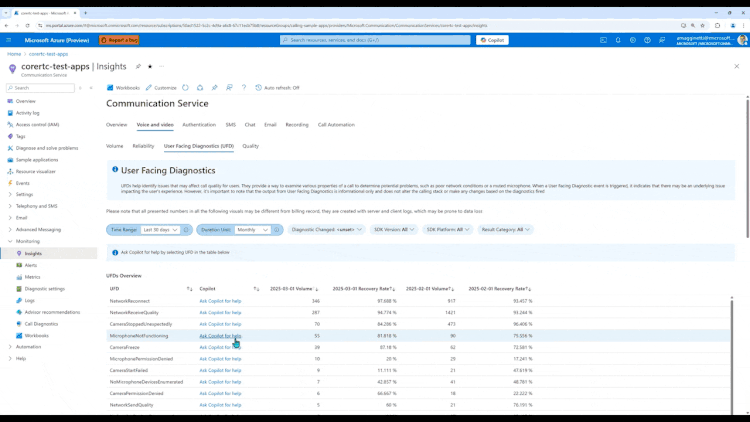Ask Copilot for help on NetworkReconnect
750x422 pixels.
[220, 301]
